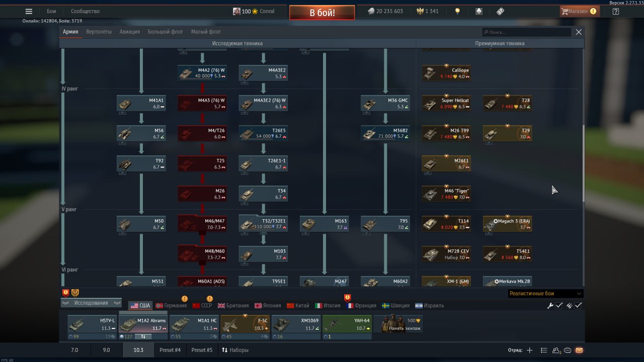Switch to the Большой флот tab

[166, 32]
